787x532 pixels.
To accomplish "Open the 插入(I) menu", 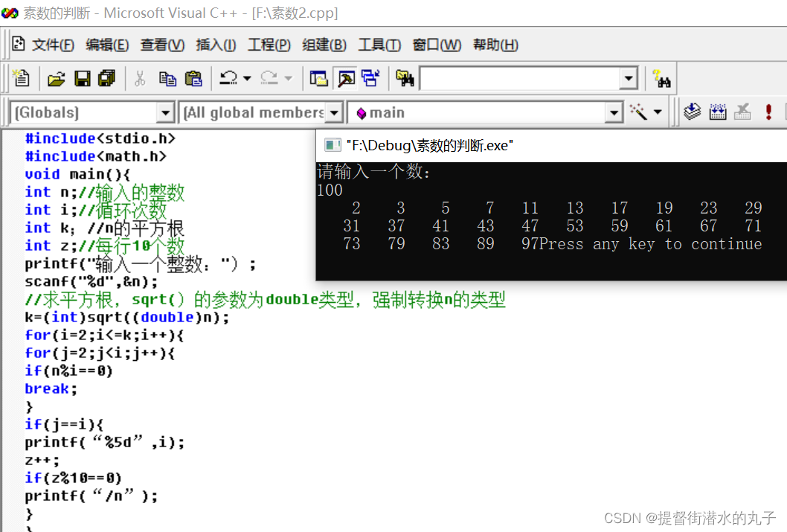I will (216, 45).
